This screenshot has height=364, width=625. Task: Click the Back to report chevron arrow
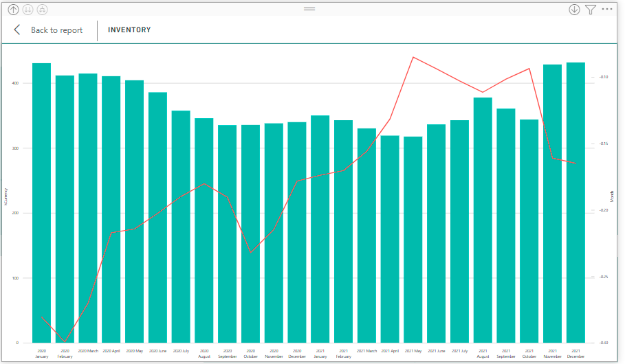point(17,30)
